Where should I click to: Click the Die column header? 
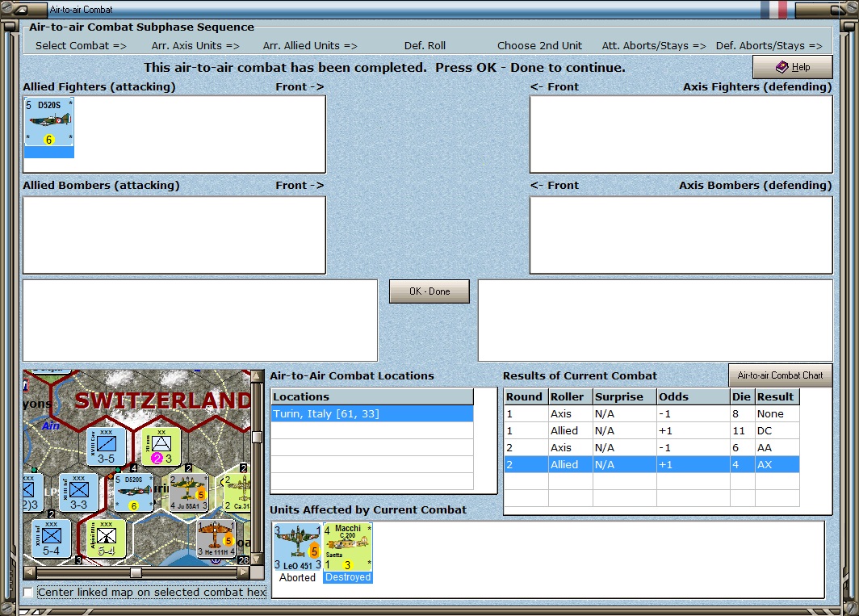tap(742, 396)
